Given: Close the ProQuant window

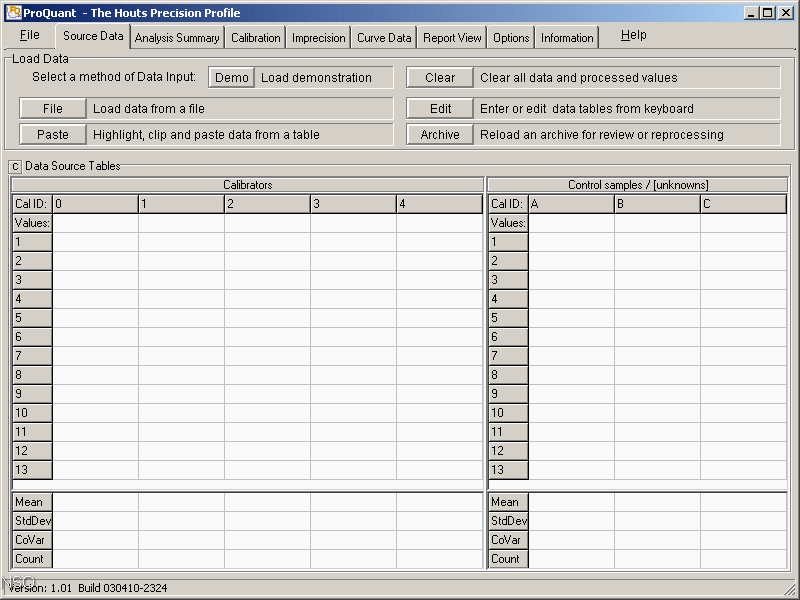Looking at the screenshot, I should 786,13.
